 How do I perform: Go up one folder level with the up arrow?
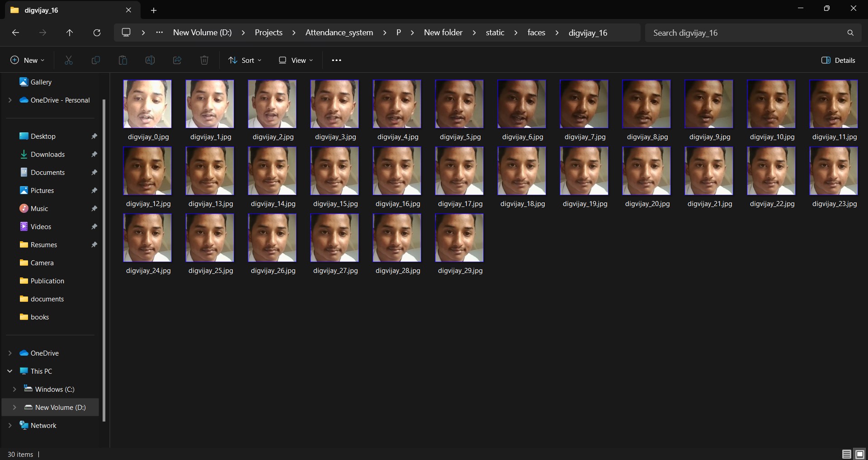pyautogui.click(x=70, y=33)
